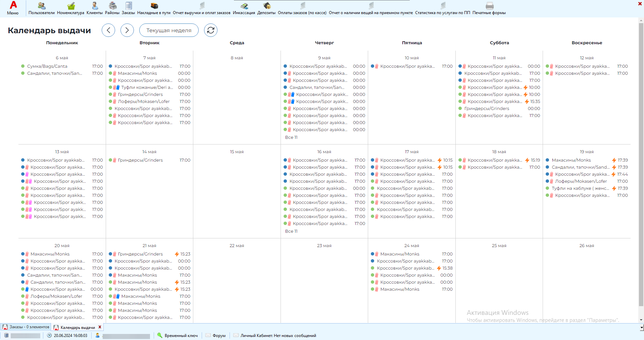Open the Заказы orders icon
Image resolution: width=644 pixels, height=340 pixels.
(128, 6)
